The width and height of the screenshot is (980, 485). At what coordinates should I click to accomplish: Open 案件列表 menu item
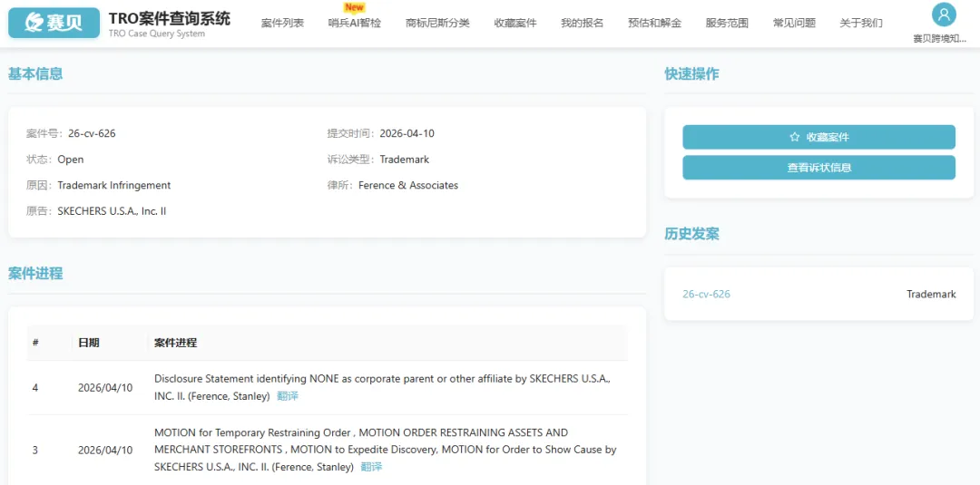pos(282,23)
